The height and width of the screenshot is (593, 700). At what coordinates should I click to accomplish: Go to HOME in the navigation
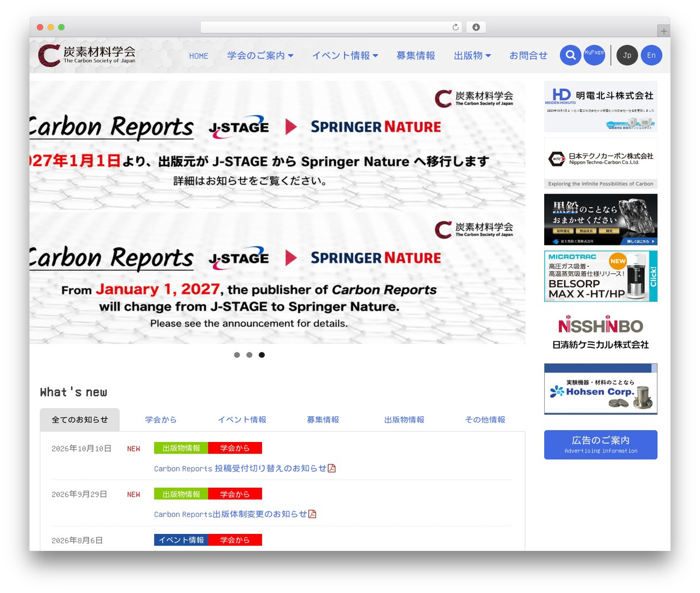(x=199, y=56)
